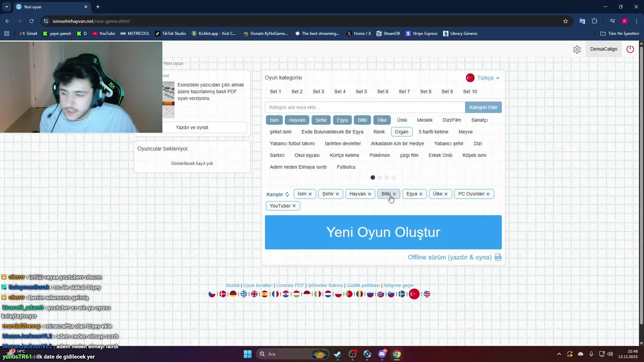This screenshot has height=362, width=644.
Task: Select the Greek flag language
Action: coord(244,294)
